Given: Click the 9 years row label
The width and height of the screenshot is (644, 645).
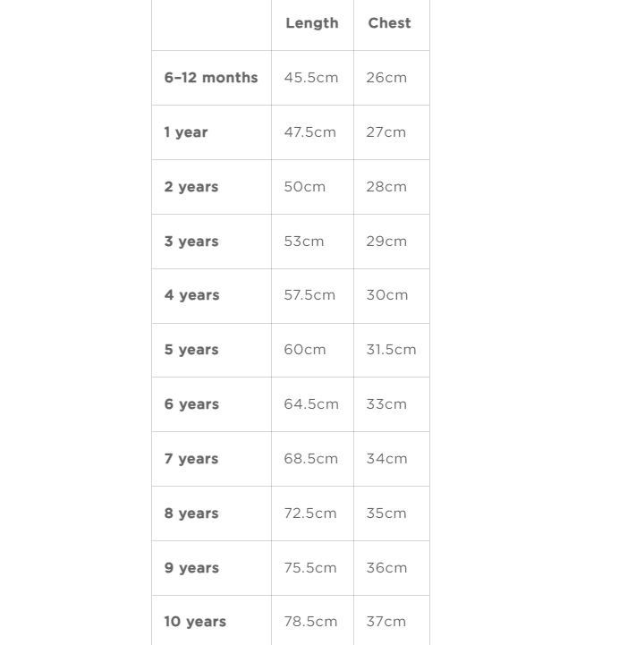Looking at the screenshot, I should [191, 568].
